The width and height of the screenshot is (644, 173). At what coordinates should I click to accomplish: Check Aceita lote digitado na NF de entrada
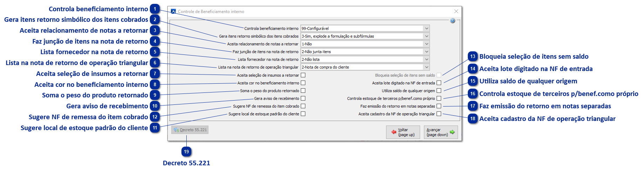439,83
